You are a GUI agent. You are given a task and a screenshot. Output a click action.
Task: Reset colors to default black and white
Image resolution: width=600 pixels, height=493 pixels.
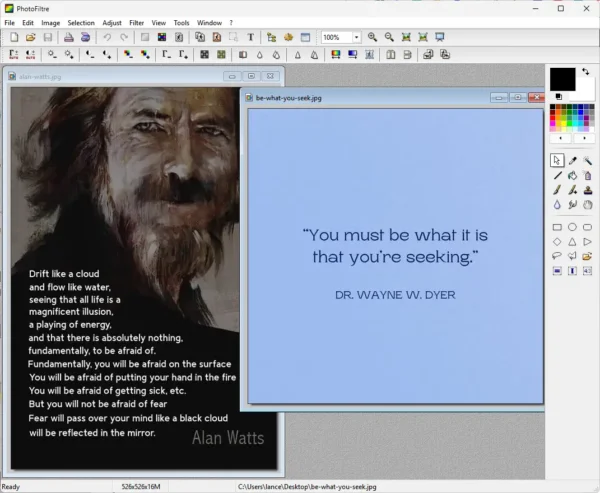(558, 96)
